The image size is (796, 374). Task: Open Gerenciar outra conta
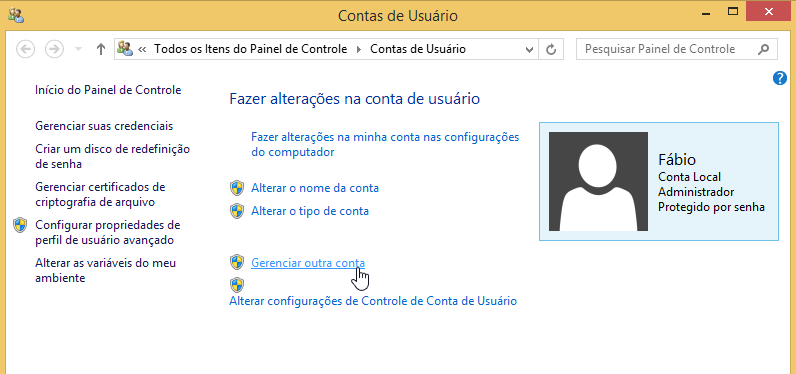click(308, 263)
